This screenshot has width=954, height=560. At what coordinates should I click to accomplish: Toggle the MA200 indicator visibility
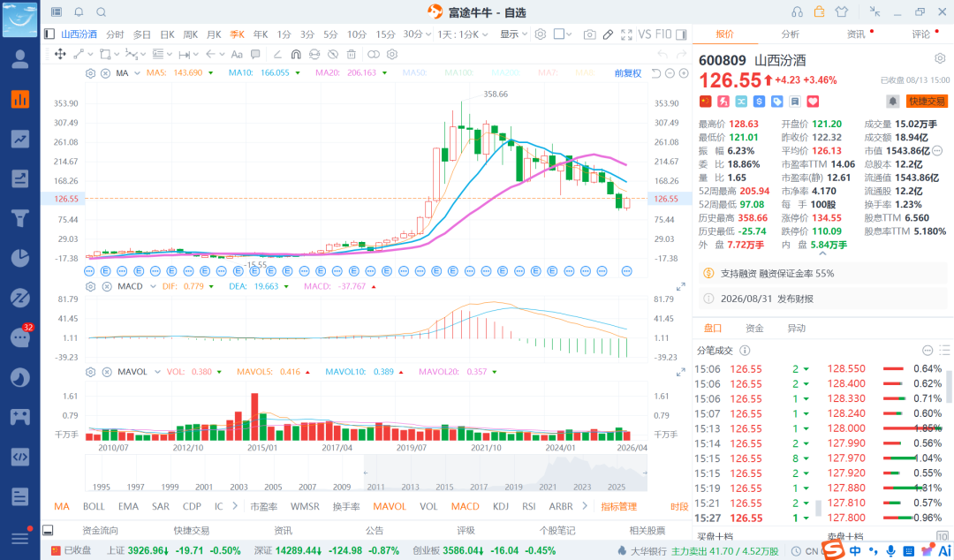505,73
